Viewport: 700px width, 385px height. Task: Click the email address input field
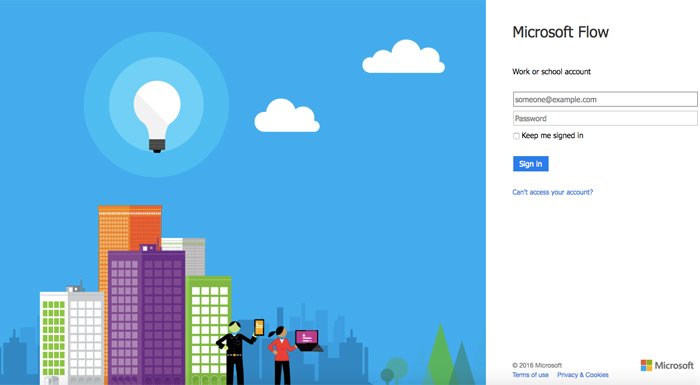[x=605, y=99]
